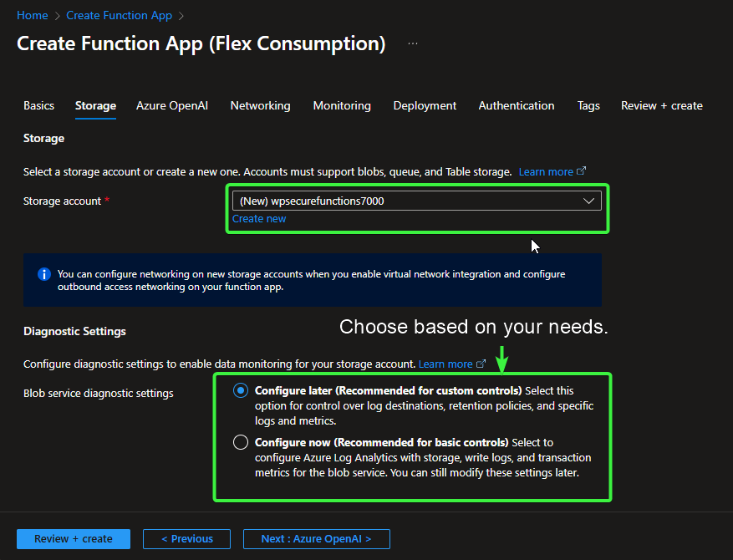Navigate to Home in the breadcrumb
This screenshot has height=560, width=733.
click(32, 15)
